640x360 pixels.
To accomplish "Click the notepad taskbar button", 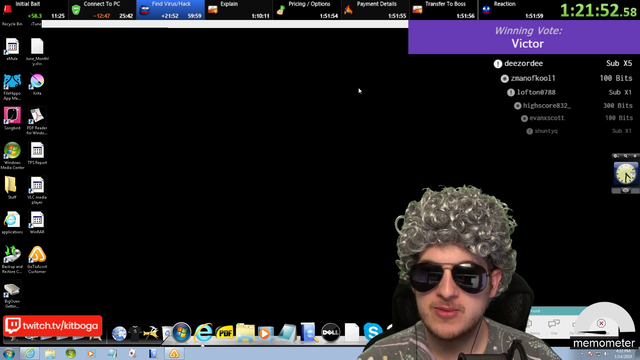I will click(x=112, y=353).
